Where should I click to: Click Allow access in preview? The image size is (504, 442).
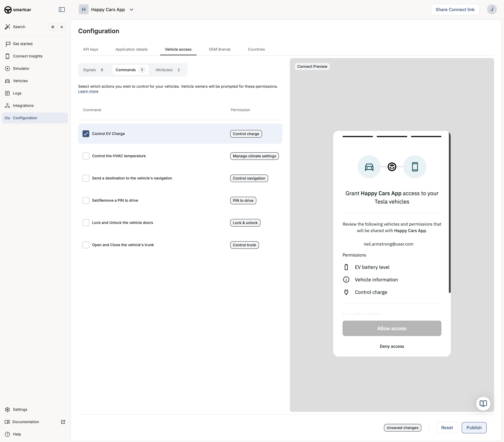coord(392,328)
